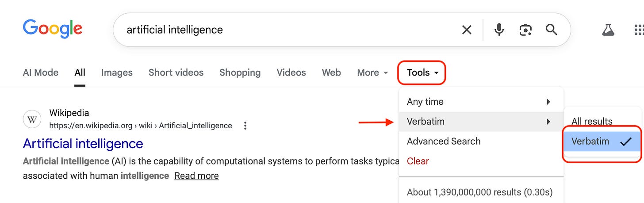Image resolution: width=644 pixels, height=203 pixels.
Task: Open the Artificial intelligence Wikipedia link
Action: coord(83,144)
